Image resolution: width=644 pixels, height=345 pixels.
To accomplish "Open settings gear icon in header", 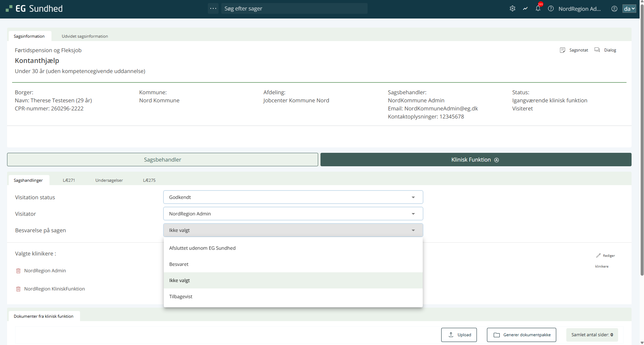I will (512, 9).
